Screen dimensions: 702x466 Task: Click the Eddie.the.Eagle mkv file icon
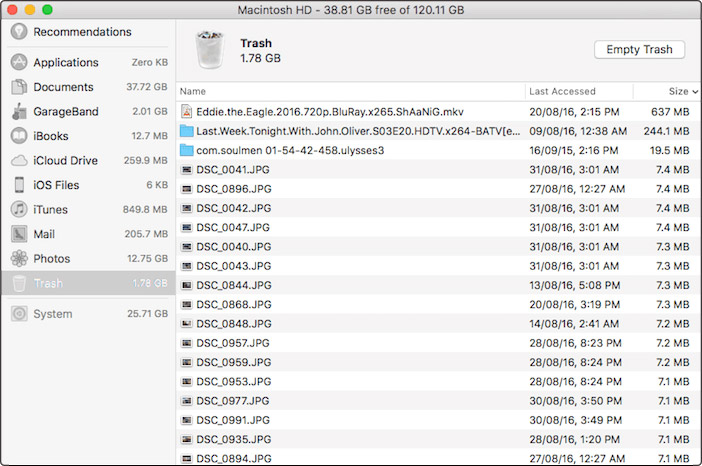pyautogui.click(x=187, y=112)
